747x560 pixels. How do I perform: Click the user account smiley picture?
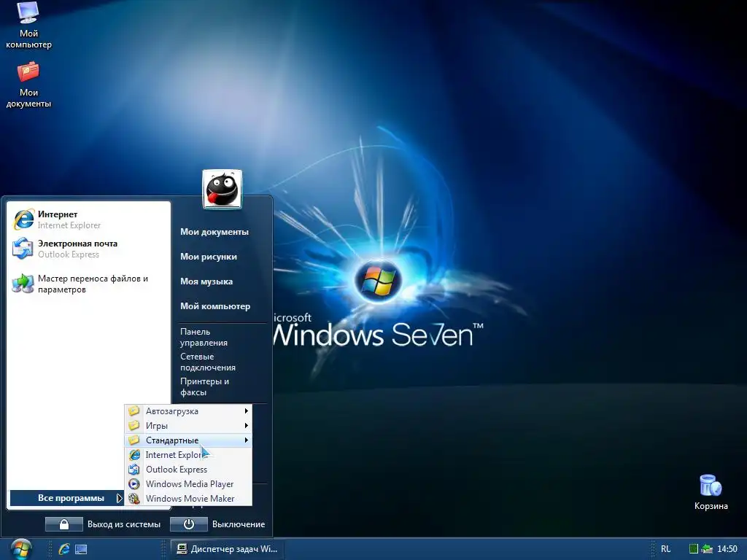click(x=222, y=189)
